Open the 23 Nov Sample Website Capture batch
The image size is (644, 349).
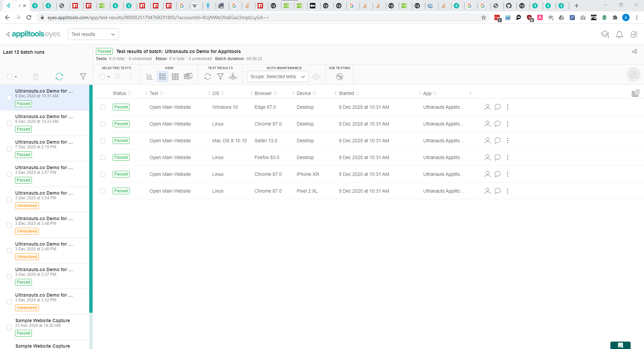tap(45, 327)
